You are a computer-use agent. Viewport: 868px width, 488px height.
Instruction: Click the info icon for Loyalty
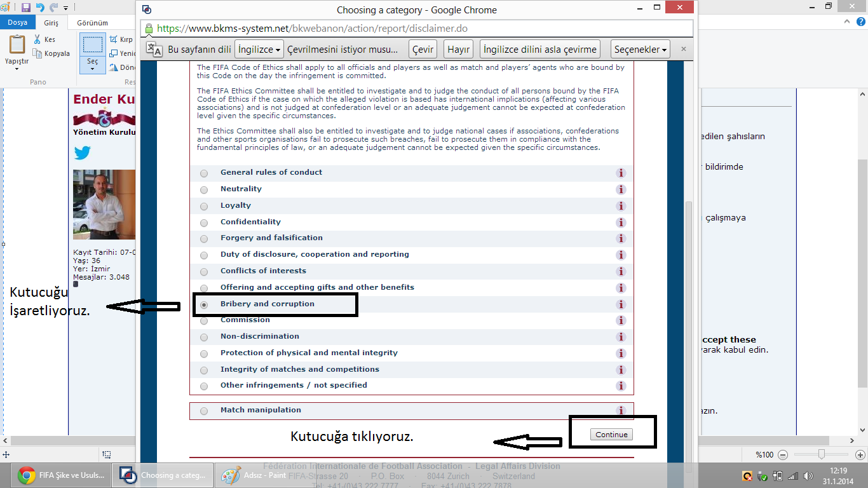click(x=621, y=206)
